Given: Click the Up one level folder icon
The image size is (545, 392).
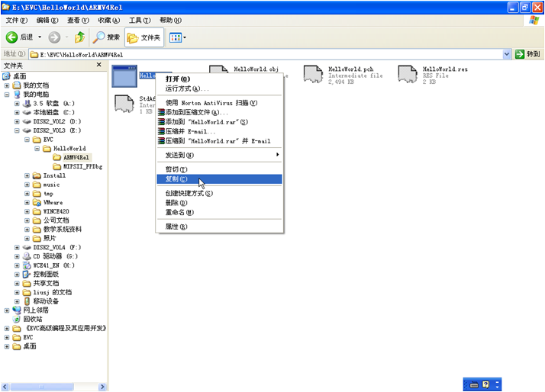Looking at the screenshot, I should [x=79, y=37].
